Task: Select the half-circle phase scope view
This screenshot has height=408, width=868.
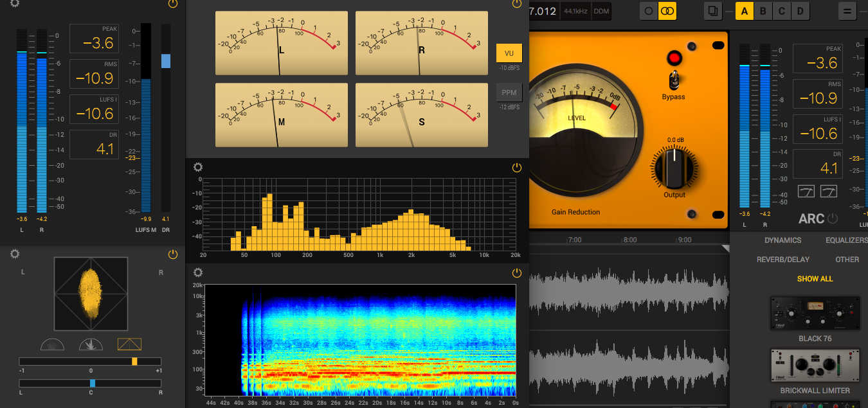Action: [52, 345]
